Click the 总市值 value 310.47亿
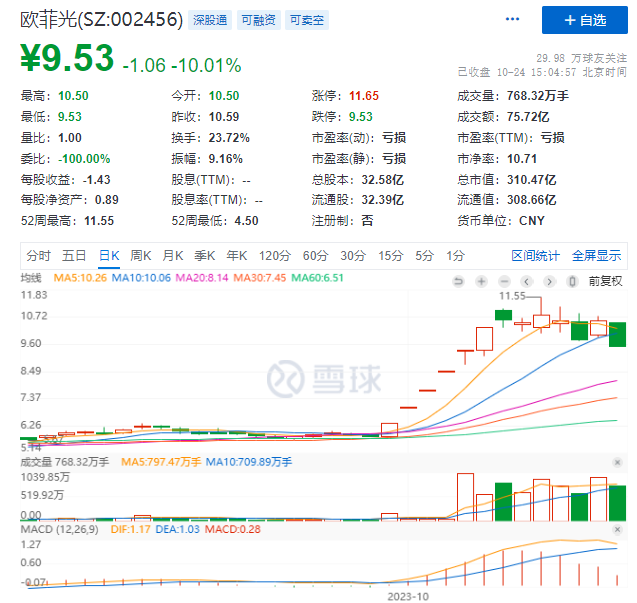Viewport: 637px width, 603px height. click(531, 180)
